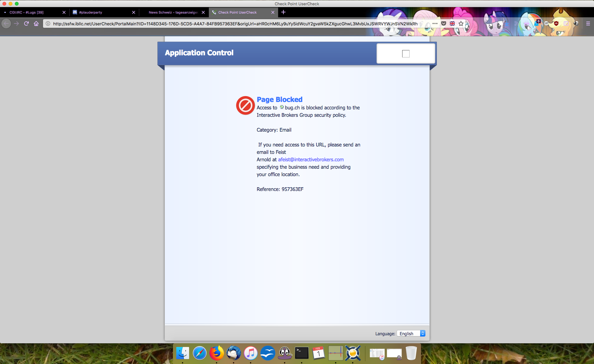This screenshot has height=364, width=594.
Task: Open the Language dropdown set to English
Action: coord(411,333)
